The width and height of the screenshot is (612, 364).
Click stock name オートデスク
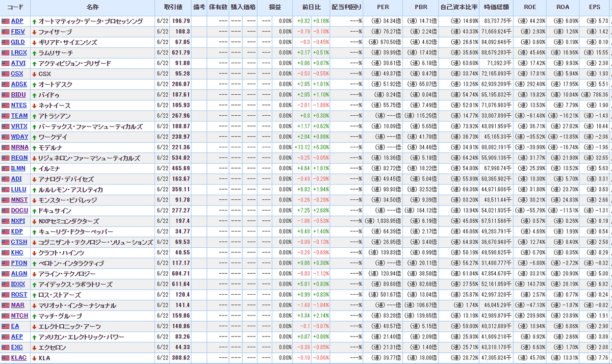[x=56, y=85]
